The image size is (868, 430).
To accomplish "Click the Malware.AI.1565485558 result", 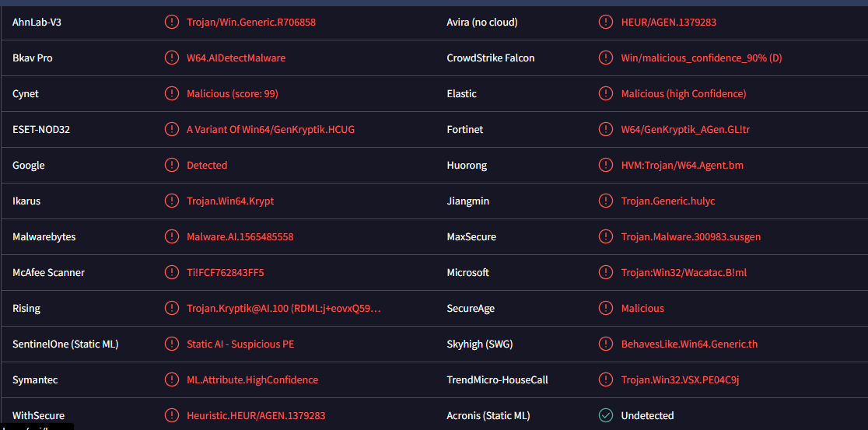I will click(240, 237).
